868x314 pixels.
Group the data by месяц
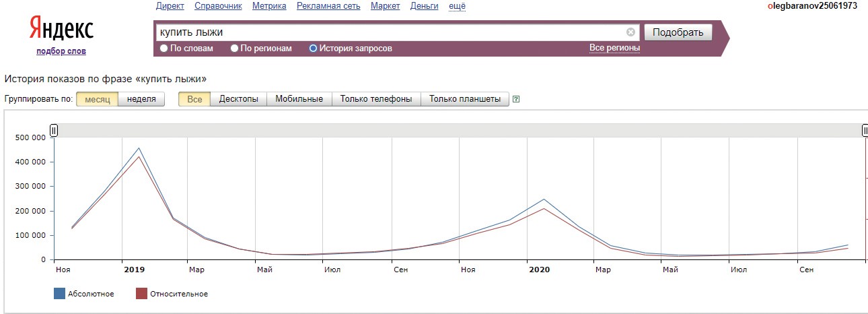click(97, 99)
